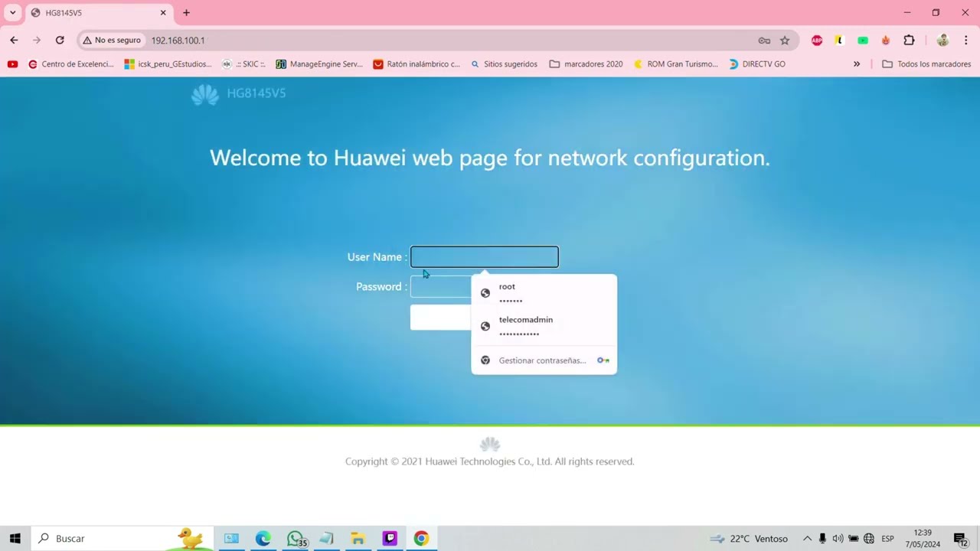Go back with the browser back arrow
Viewport: 980px width, 551px height.
tap(14, 41)
